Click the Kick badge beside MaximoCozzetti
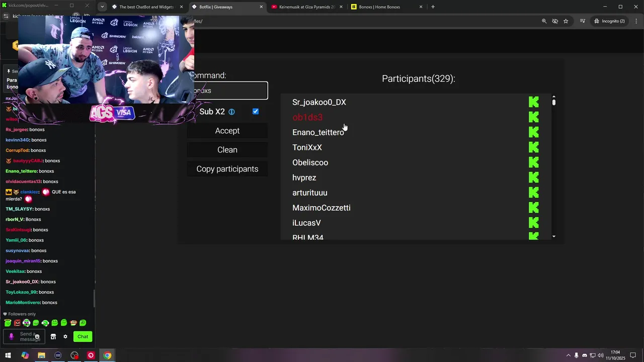Screen dimensions: 644x362 pos(534,208)
